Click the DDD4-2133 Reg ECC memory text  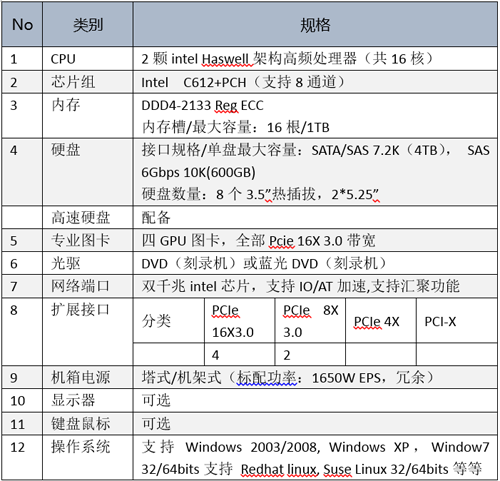tap(202, 105)
